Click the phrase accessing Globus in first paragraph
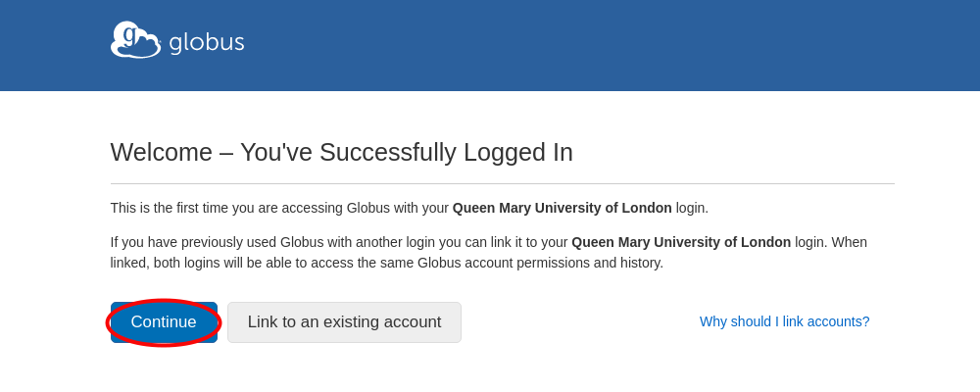The image size is (980, 392). coord(335,208)
